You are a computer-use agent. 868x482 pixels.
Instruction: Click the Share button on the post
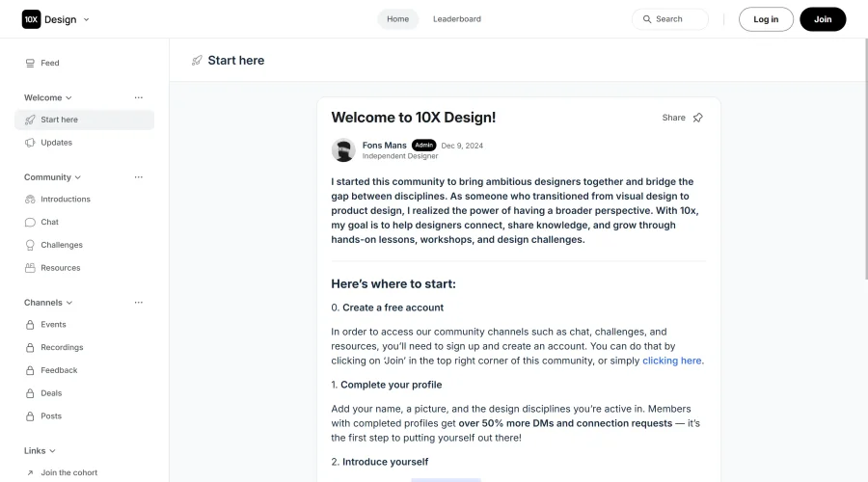[674, 118]
